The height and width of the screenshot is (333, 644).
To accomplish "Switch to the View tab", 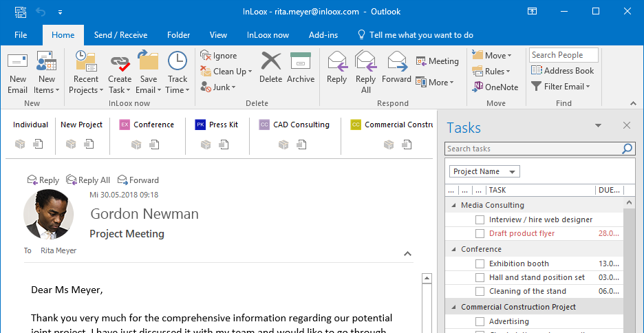I will click(218, 35).
